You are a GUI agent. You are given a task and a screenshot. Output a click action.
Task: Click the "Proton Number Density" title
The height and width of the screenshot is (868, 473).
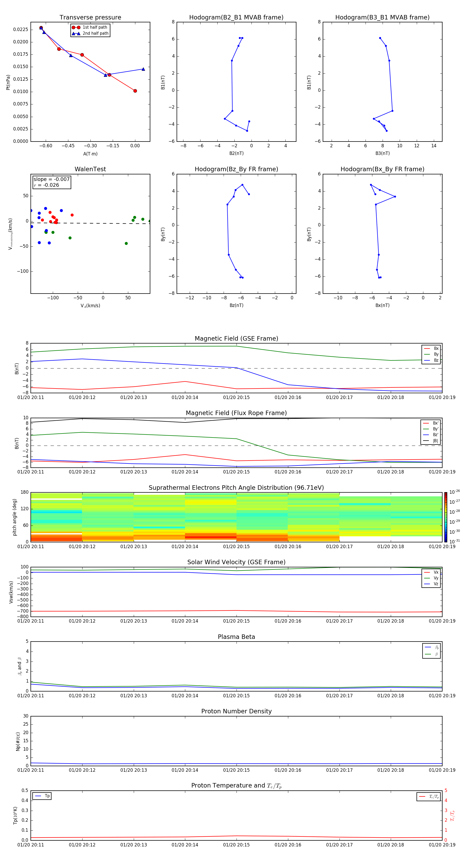click(x=236, y=711)
